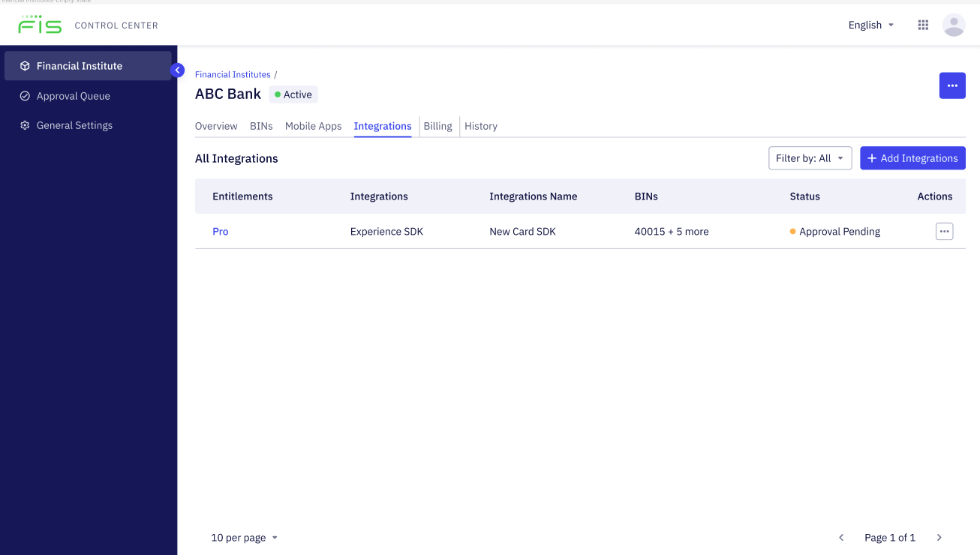Open the English language dropdown
Screen dimensions: 980x555
[870, 25]
